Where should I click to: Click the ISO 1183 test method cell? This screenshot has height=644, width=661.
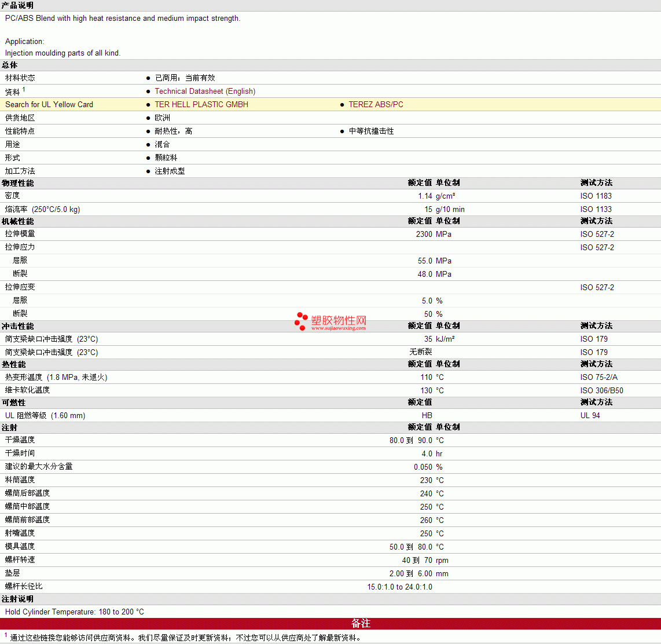[x=596, y=196]
